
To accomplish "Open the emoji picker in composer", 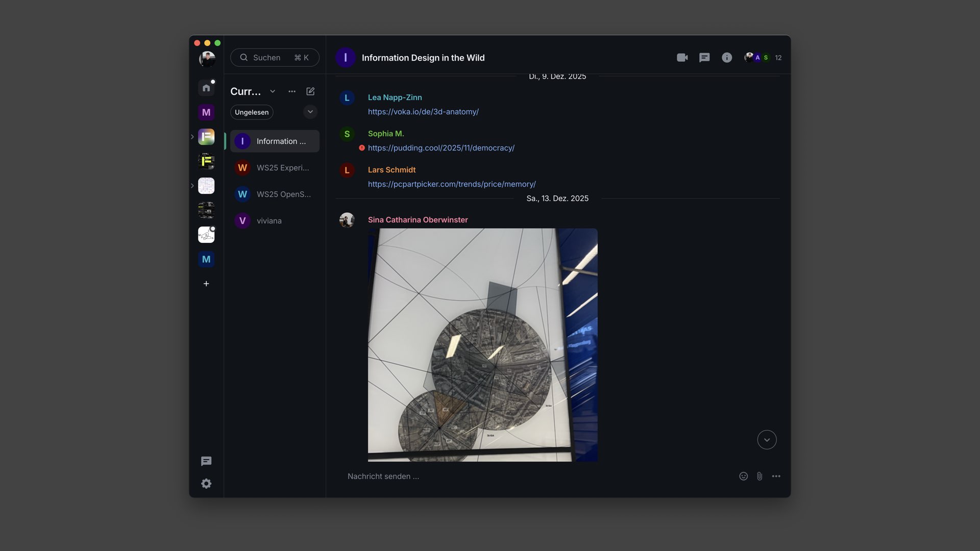I will coord(743,476).
